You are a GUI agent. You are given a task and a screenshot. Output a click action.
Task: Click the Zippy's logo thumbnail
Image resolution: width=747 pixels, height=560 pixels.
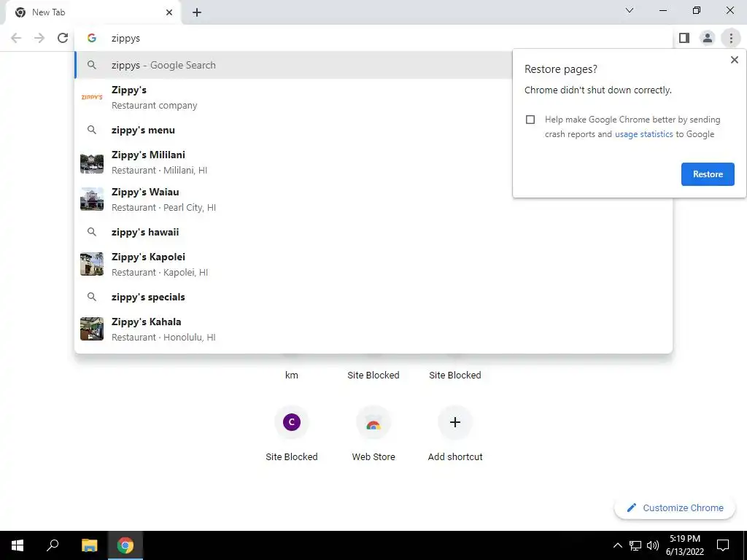pos(92,97)
